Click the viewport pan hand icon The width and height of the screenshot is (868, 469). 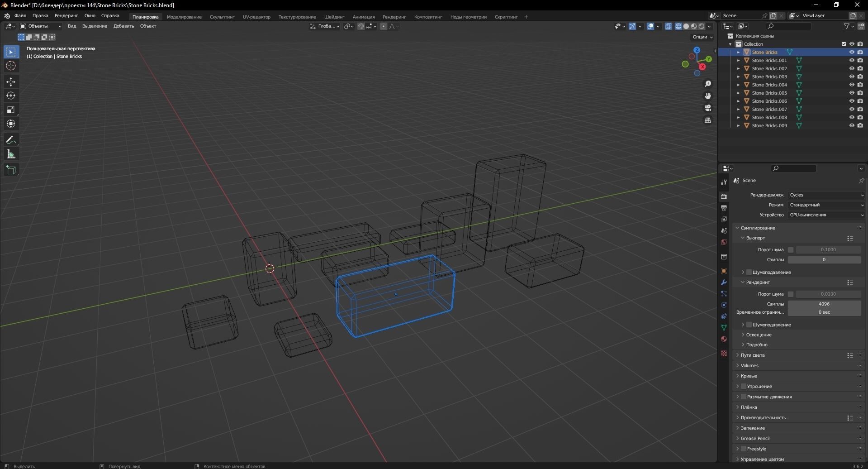708,96
